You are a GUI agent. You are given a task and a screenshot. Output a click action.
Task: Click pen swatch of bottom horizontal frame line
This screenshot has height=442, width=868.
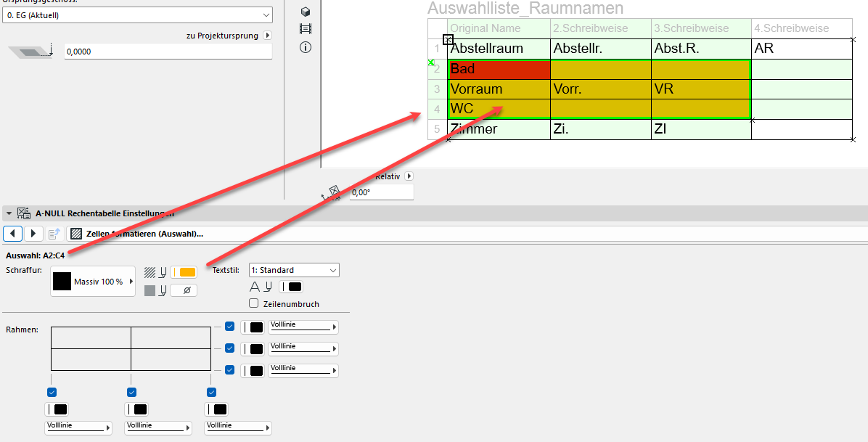click(253, 370)
